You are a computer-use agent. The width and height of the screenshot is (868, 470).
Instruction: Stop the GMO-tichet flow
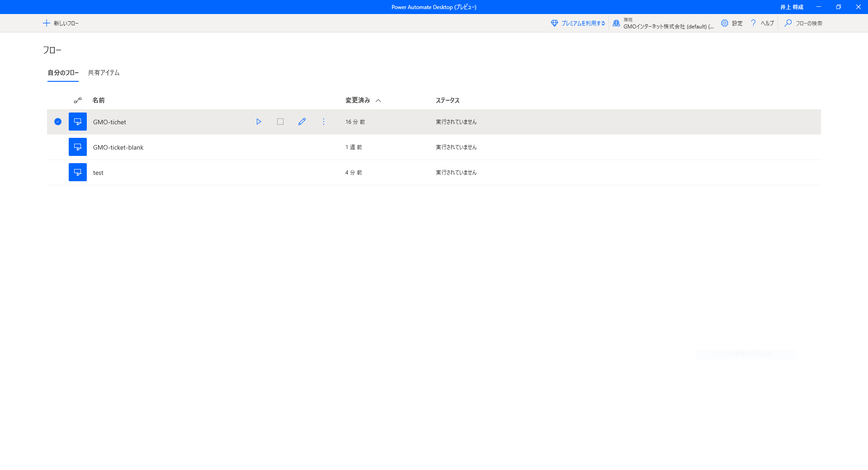tap(280, 122)
